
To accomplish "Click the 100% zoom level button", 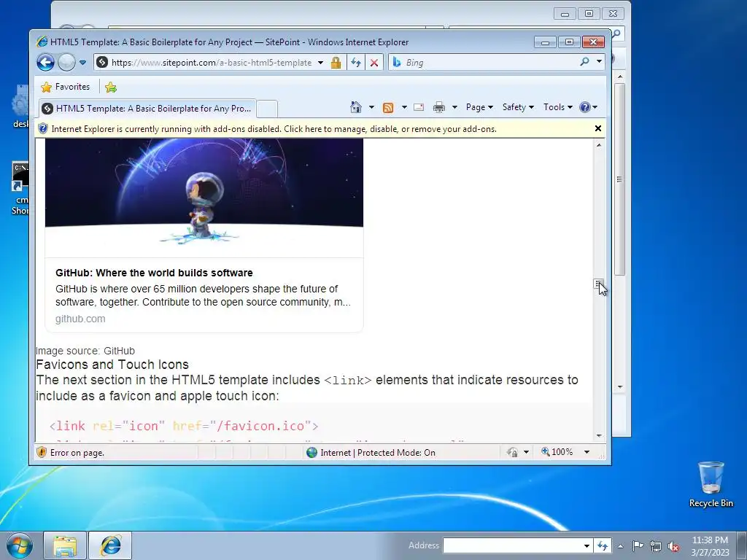I will (557, 452).
